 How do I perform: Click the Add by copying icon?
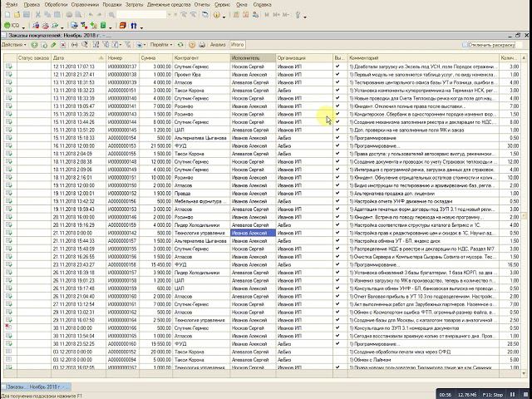(x=44, y=45)
